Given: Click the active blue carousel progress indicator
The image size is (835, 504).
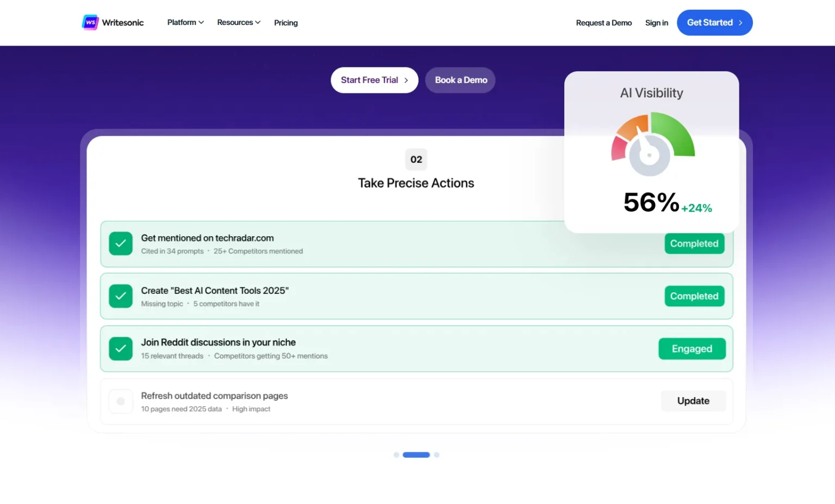Looking at the screenshot, I should (x=416, y=455).
